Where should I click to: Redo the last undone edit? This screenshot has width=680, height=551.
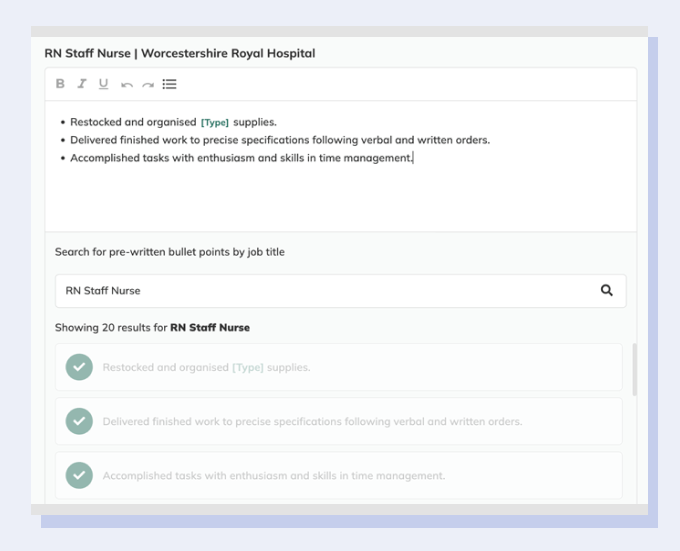[148, 85]
